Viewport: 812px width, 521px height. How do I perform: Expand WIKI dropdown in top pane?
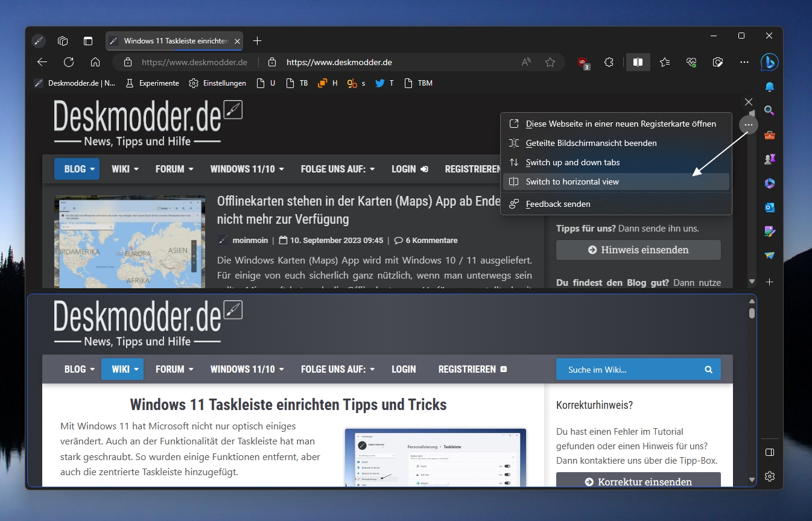125,169
